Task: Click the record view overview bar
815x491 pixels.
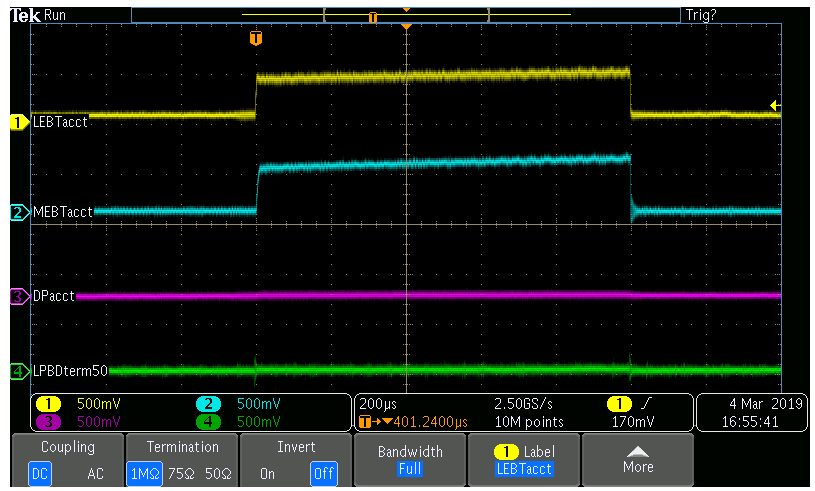Action: pyautogui.click(x=406, y=15)
